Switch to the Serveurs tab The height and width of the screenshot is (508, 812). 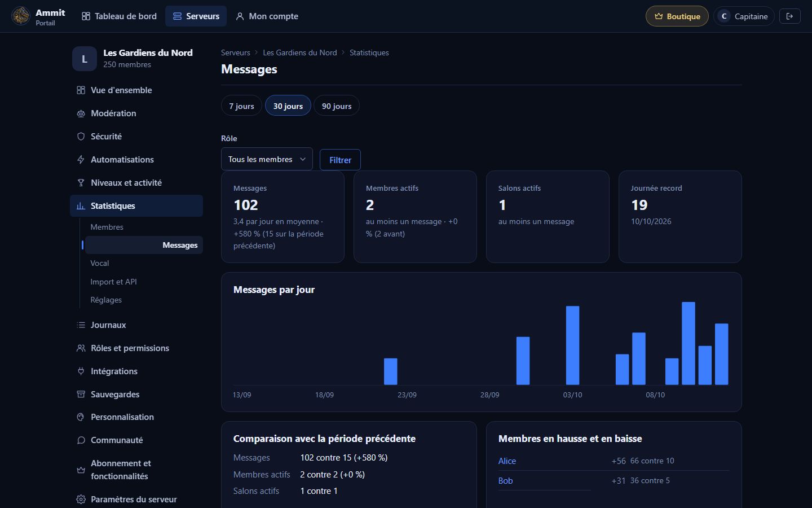[196, 16]
